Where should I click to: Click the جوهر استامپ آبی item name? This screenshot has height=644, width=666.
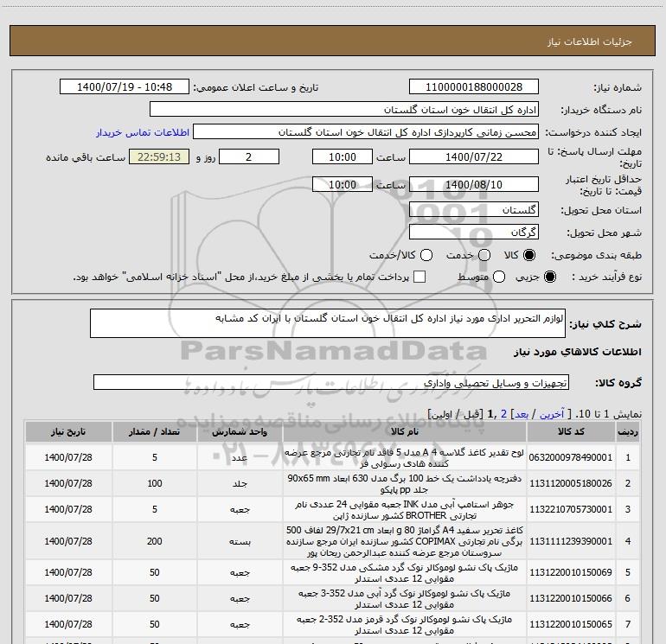point(405,510)
